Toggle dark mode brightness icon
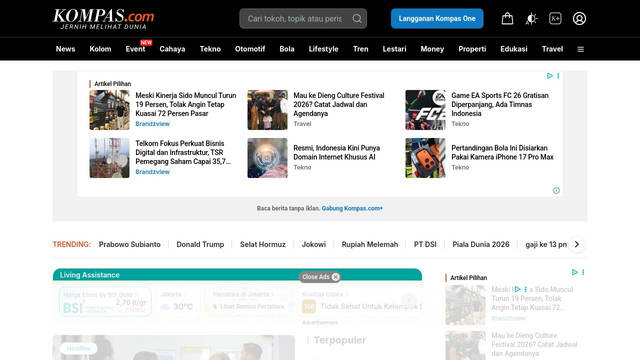 [x=531, y=19]
